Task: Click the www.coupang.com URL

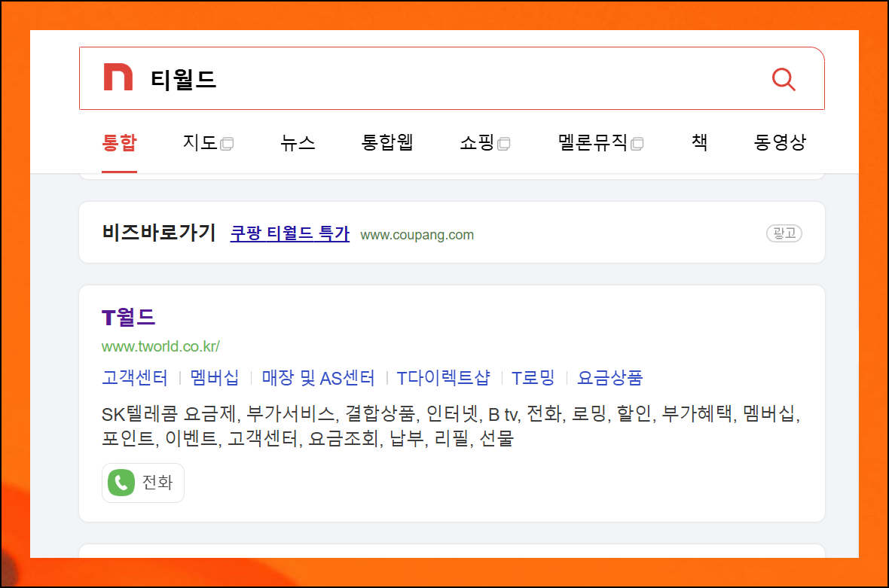Action: click(417, 235)
